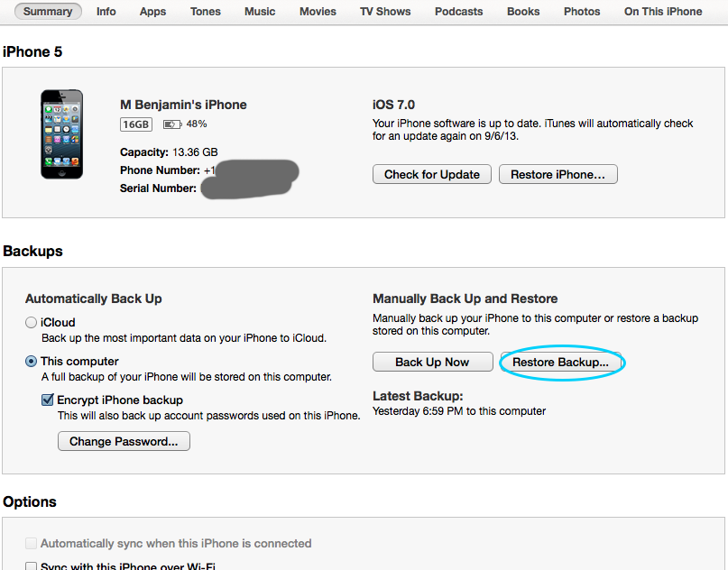Toggle Encrypt iPhone backup checkbox
The image size is (728, 570).
[x=47, y=400]
